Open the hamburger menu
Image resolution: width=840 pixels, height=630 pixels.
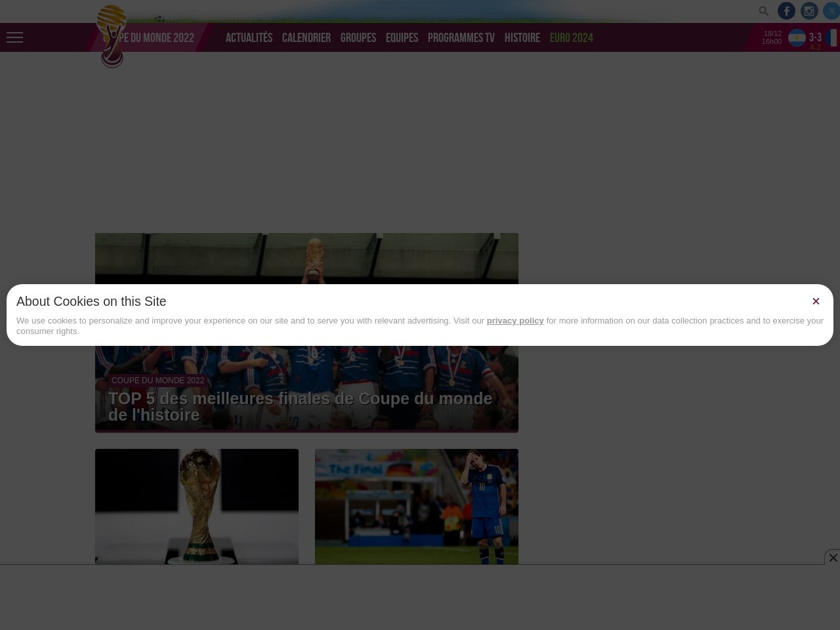point(14,37)
